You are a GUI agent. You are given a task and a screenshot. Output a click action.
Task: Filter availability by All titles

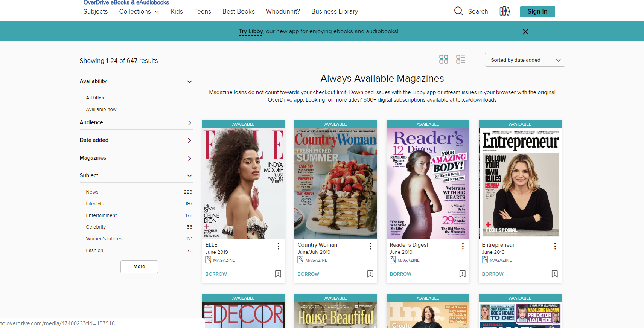point(95,98)
